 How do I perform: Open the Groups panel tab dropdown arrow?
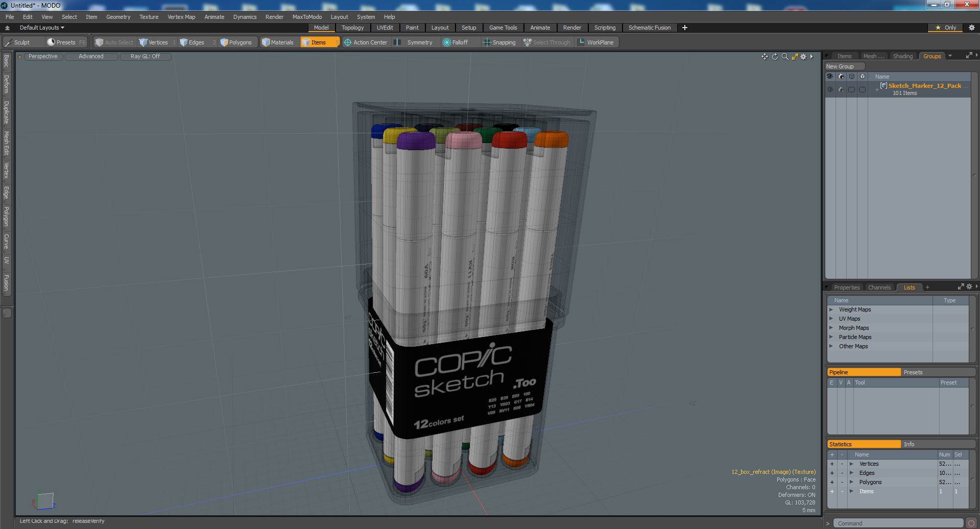pyautogui.click(x=950, y=56)
